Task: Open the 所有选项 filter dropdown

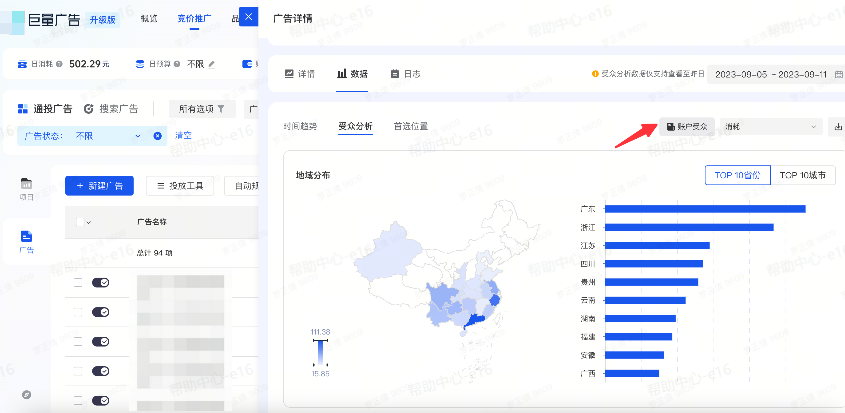Action: 202,109
